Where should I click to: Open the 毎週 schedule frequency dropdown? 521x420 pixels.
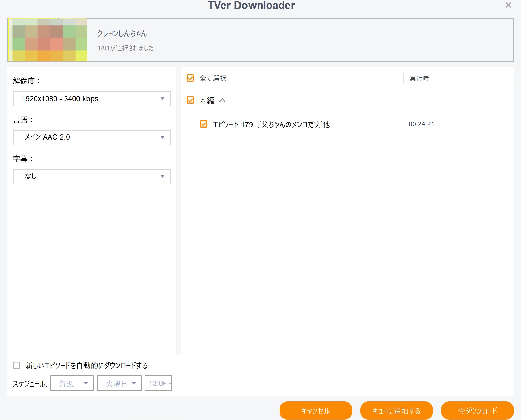pos(72,383)
